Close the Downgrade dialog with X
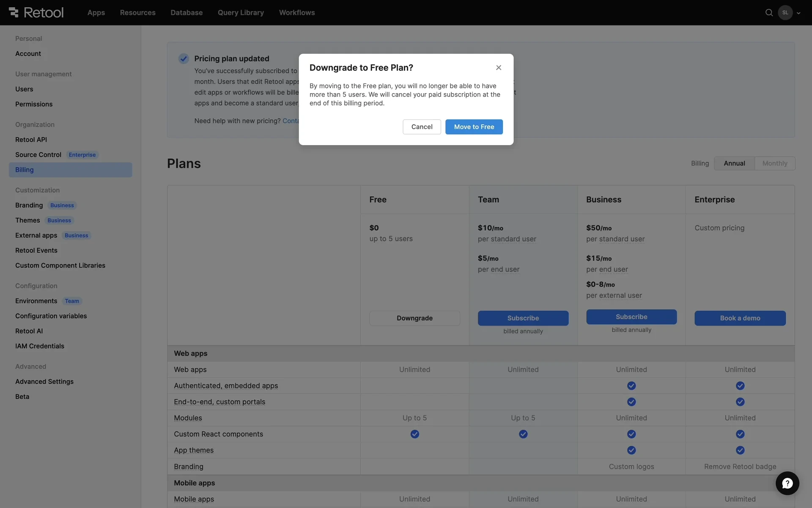 pyautogui.click(x=499, y=68)
